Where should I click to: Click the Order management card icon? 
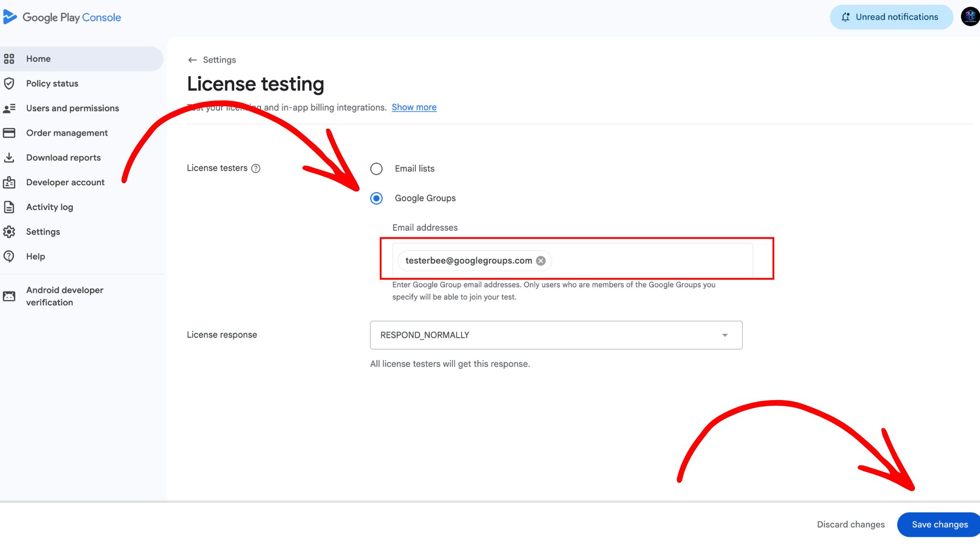point(9,133)
